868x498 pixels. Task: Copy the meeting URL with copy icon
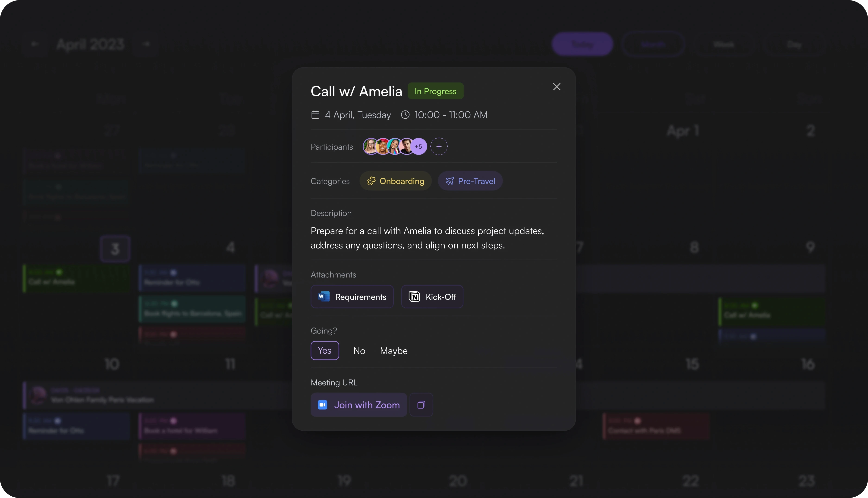(x=421, y=405)
